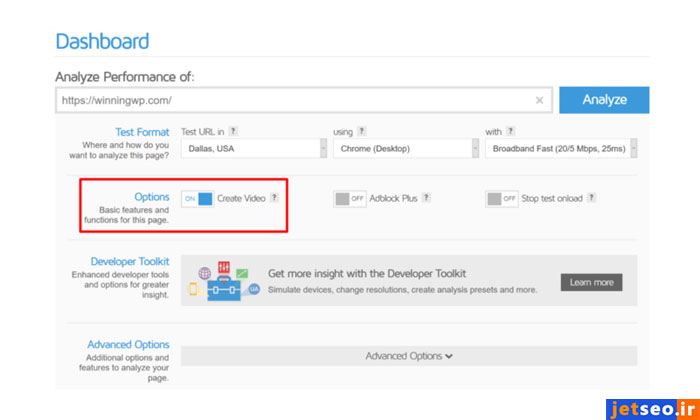Enable the Adblock Plus switch
The width and height of the screenshot is (700, 420).
click(350, 199)
